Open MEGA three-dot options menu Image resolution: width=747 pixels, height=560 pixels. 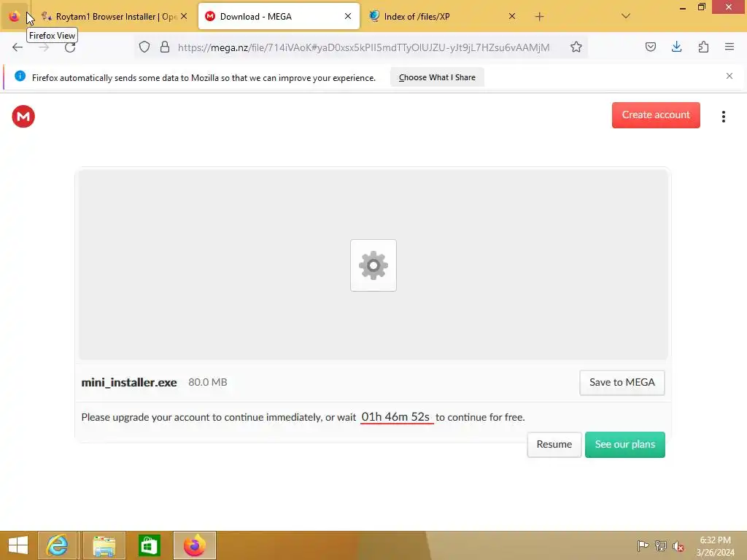[723, 116]
